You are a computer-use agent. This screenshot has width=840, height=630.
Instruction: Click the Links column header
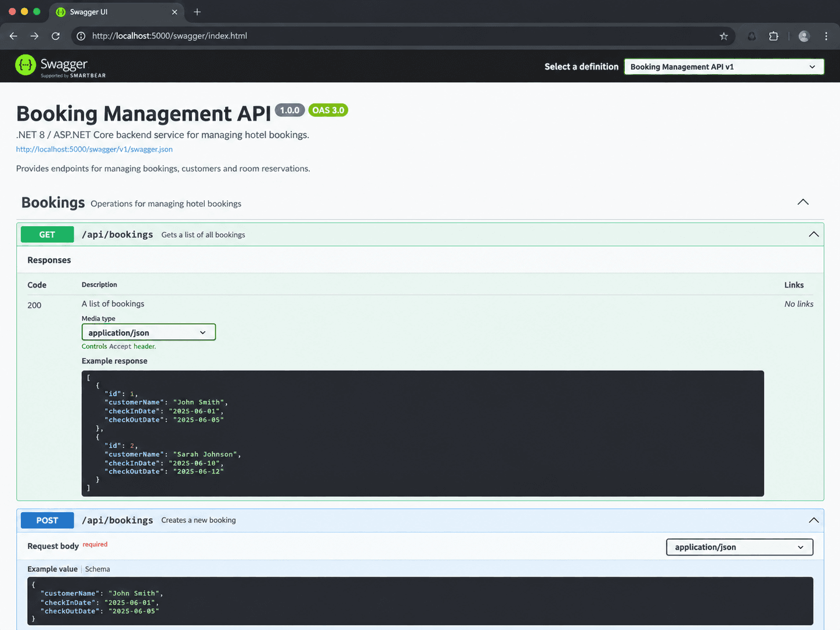pyautogui.click(x=794, y=285)
